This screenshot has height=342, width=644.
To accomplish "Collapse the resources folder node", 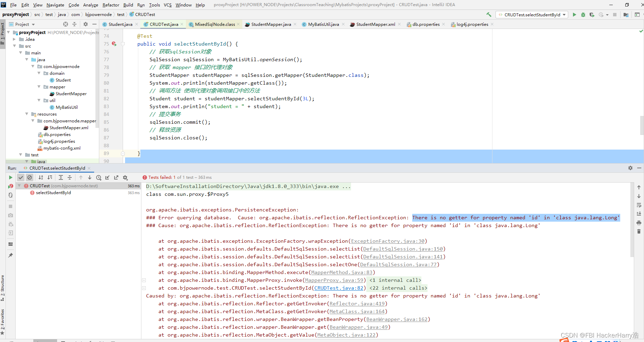I will [27, 114].
